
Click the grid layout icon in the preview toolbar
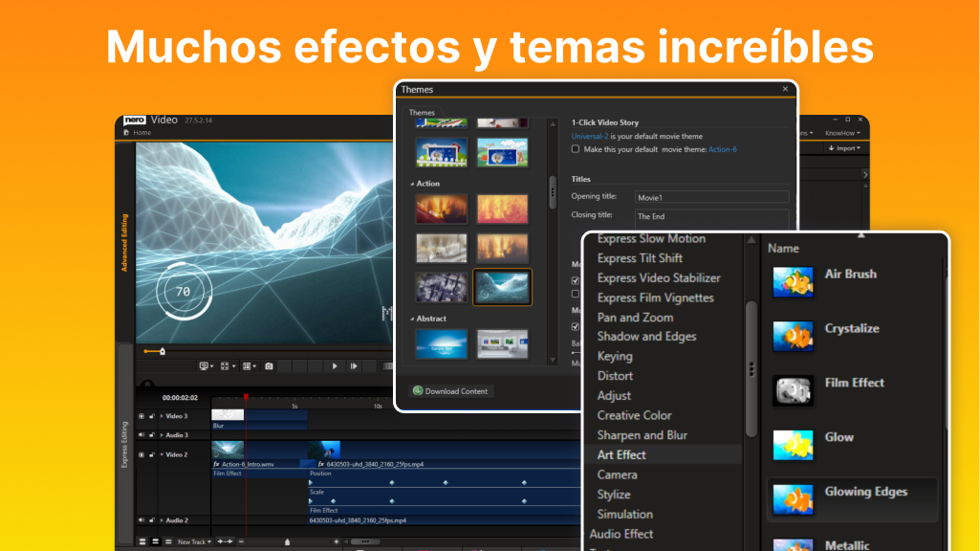coord(249,366)
